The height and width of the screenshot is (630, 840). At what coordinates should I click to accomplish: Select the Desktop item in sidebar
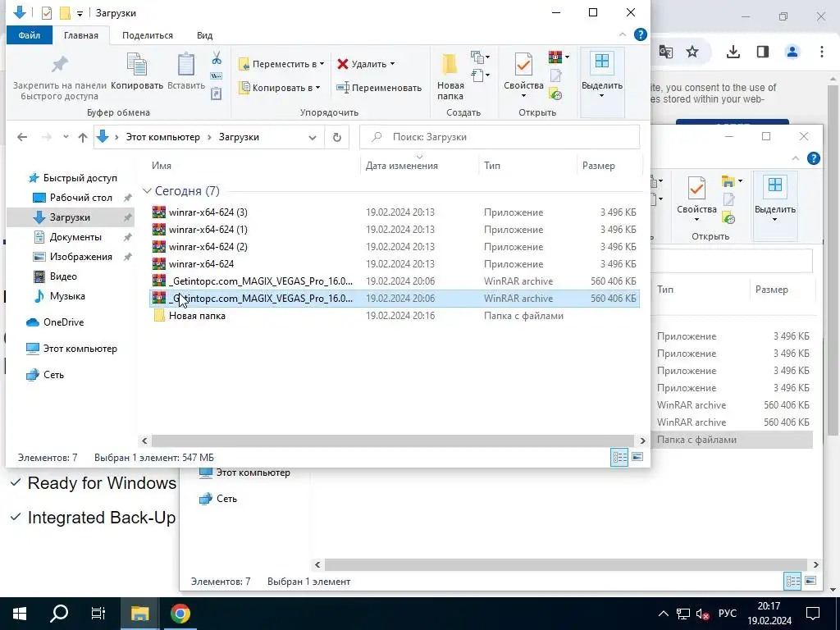tap(80, 198)
